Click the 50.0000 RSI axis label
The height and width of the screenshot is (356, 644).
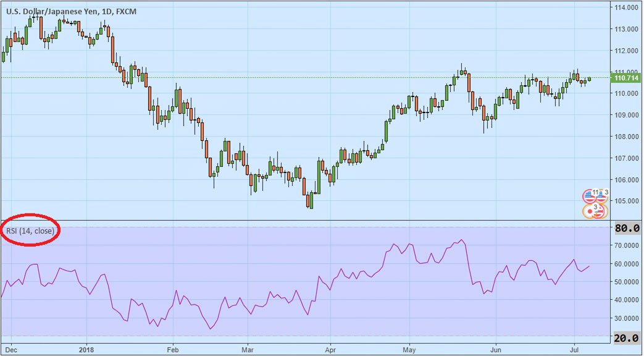627,282
